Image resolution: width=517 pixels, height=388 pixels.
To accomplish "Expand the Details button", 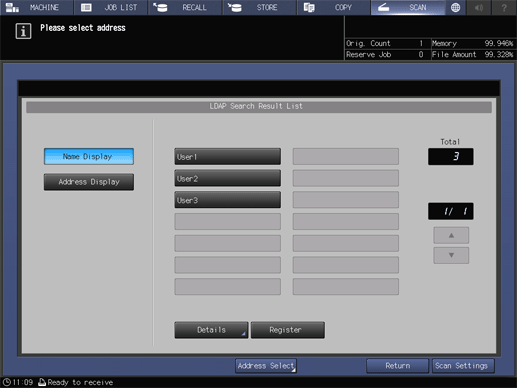I will [211, 330].
